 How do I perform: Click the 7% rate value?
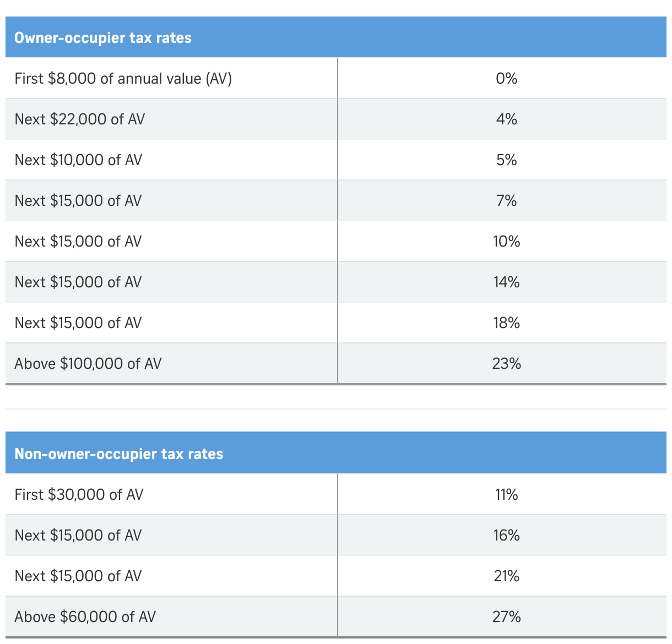506,201
